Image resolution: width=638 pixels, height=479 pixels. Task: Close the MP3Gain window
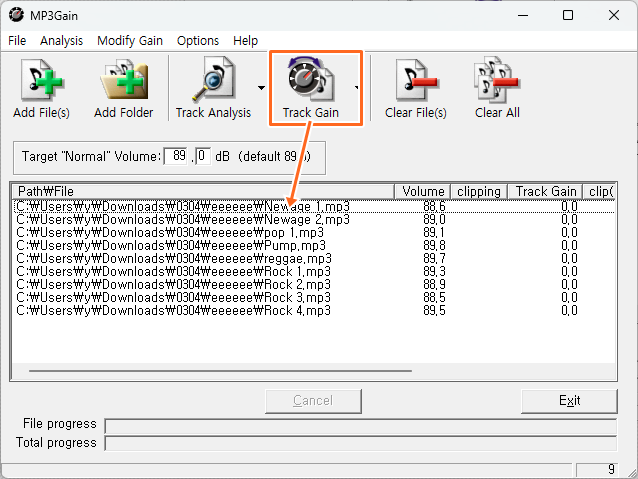(614, 15)
